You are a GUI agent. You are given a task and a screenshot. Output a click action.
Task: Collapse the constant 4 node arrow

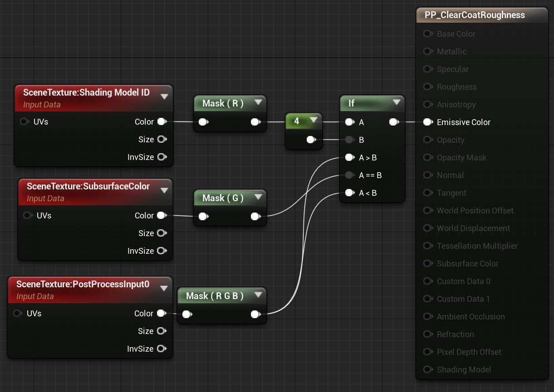pyautogui.click(x=314, y=121)
